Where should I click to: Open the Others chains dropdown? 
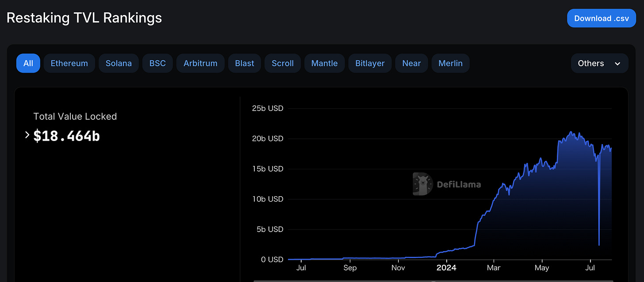tap(599, 63)
